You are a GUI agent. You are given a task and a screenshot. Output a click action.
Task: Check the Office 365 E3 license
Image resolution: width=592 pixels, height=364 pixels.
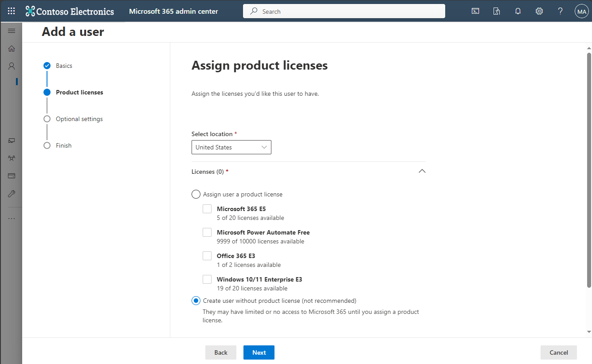(x=207, y=256)
